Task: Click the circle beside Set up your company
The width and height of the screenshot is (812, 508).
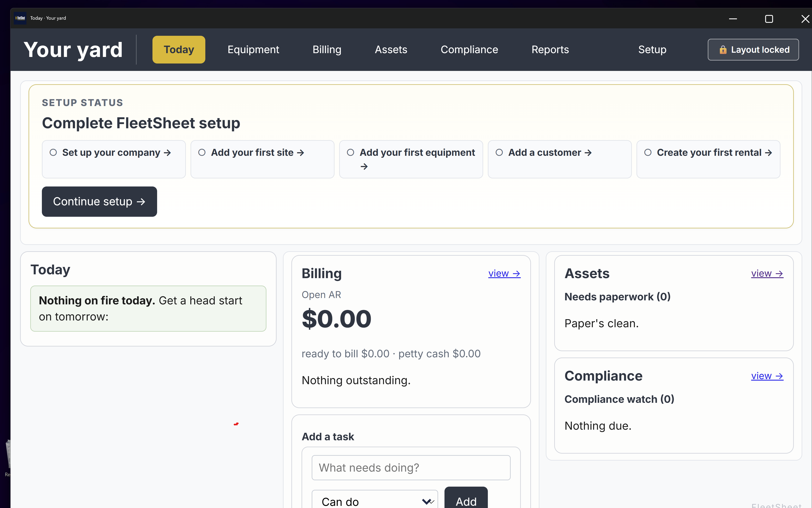Action: pos(53,153)
